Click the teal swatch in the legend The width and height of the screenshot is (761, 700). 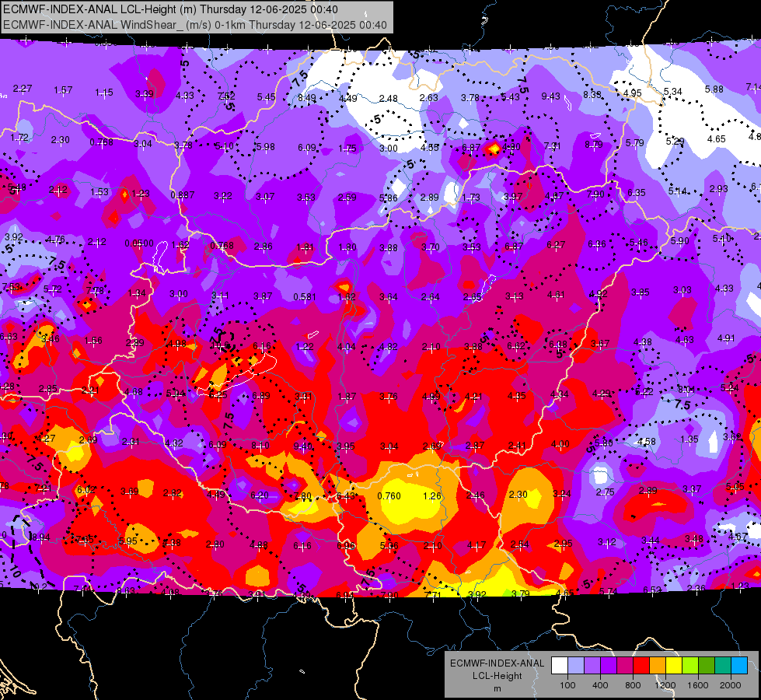723,666
